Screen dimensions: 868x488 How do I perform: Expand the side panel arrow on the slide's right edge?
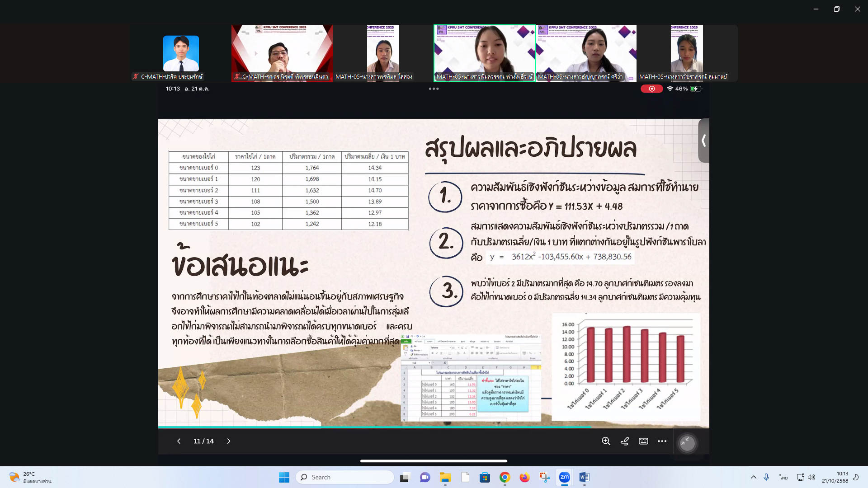tap(703, 141)
